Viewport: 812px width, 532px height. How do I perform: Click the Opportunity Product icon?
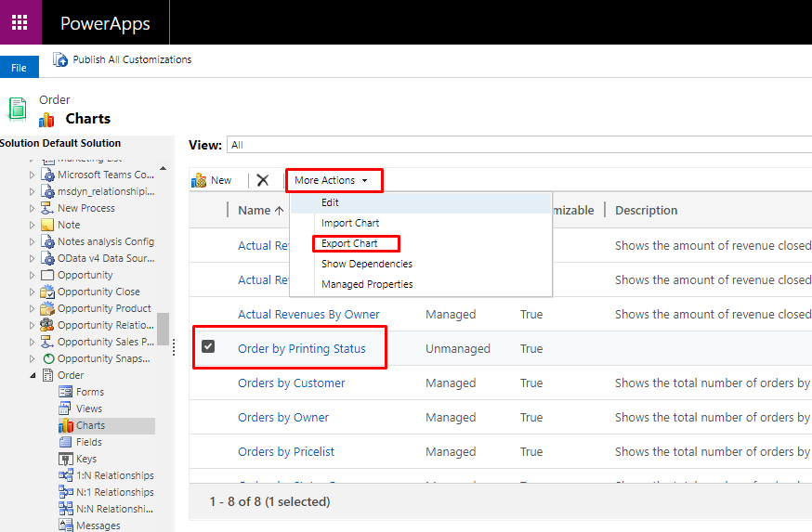[47, 308]
